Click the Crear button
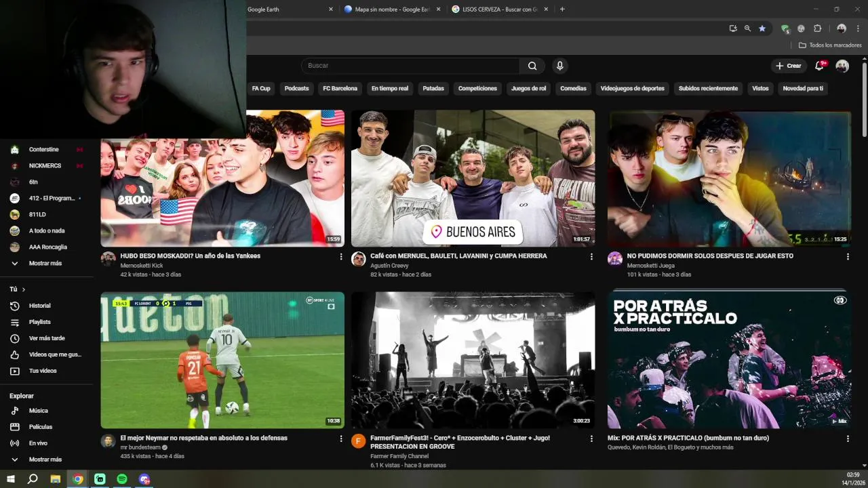This screenshot has height=488, width=868. [x=789, y=66]
